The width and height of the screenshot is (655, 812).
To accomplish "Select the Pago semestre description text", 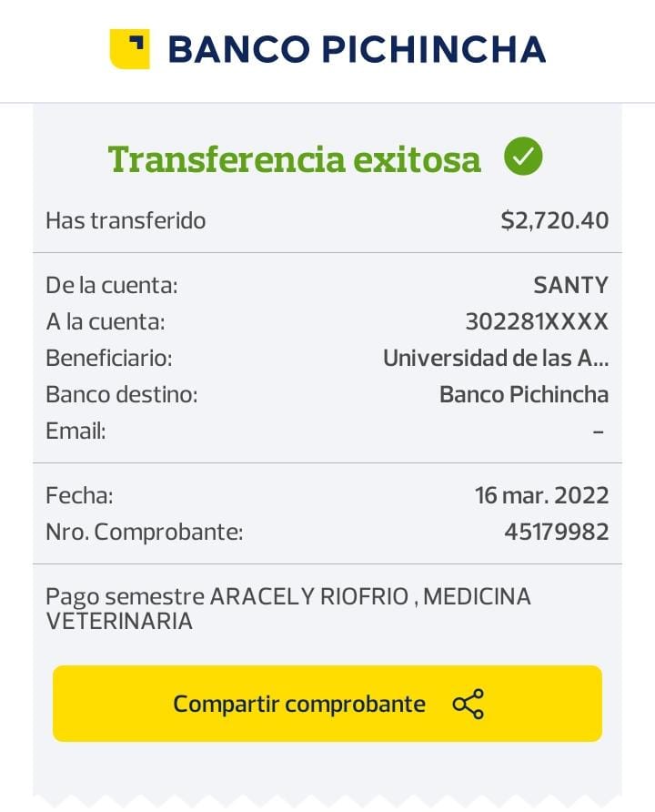I will (x=288, y=609).
